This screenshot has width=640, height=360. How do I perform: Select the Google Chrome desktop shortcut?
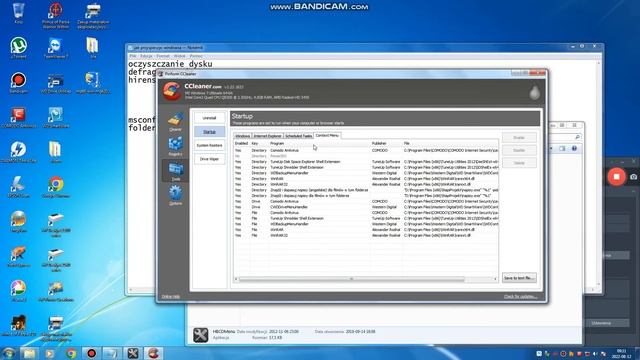pyautogui.click(x=56, y=187)
